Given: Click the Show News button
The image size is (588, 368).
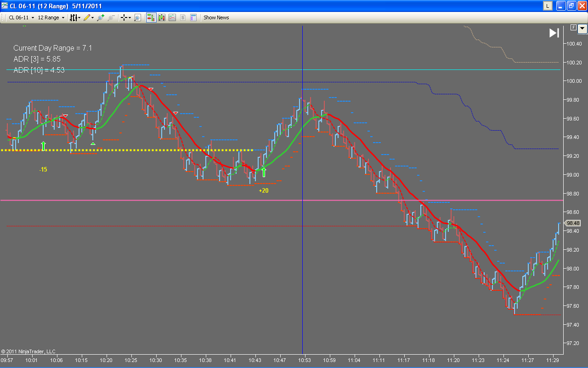Looking at the screenshot, I should point(216,17).
